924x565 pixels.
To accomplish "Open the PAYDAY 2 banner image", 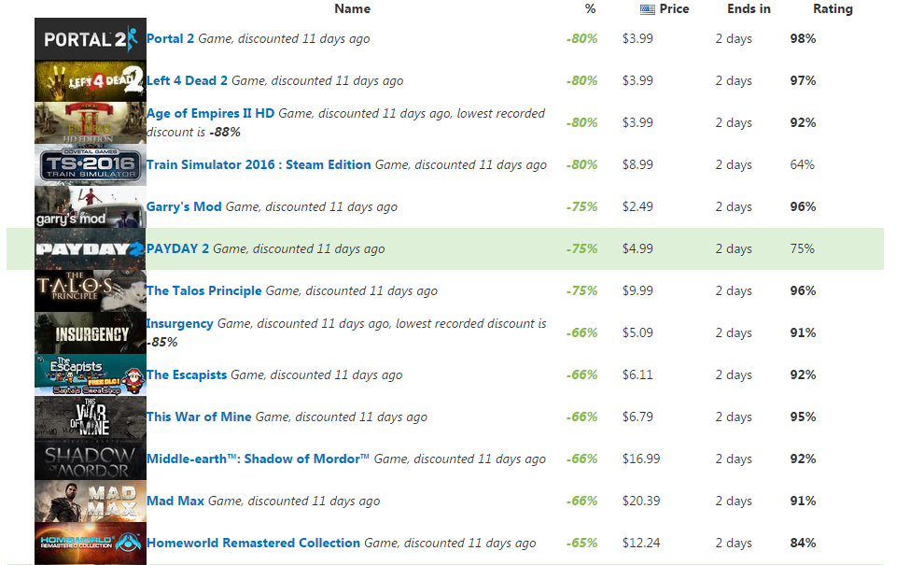I will (x=91, y=249).
